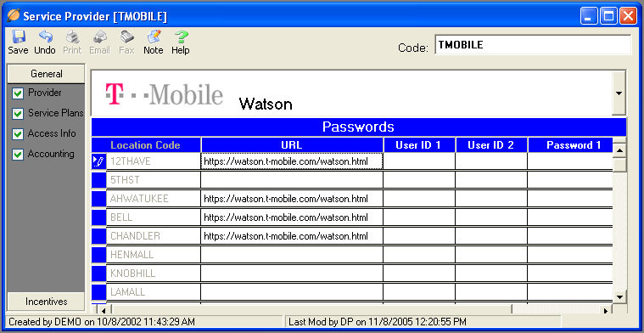The width and height of the screenshot is (644, 333).
Task: Click blue row selector for 5THST
Action: point(98,180)
